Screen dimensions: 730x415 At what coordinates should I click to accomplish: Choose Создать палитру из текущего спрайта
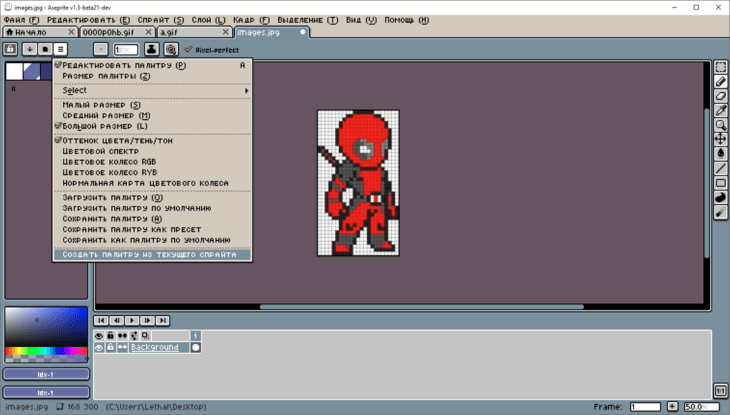tap(152, 255)
